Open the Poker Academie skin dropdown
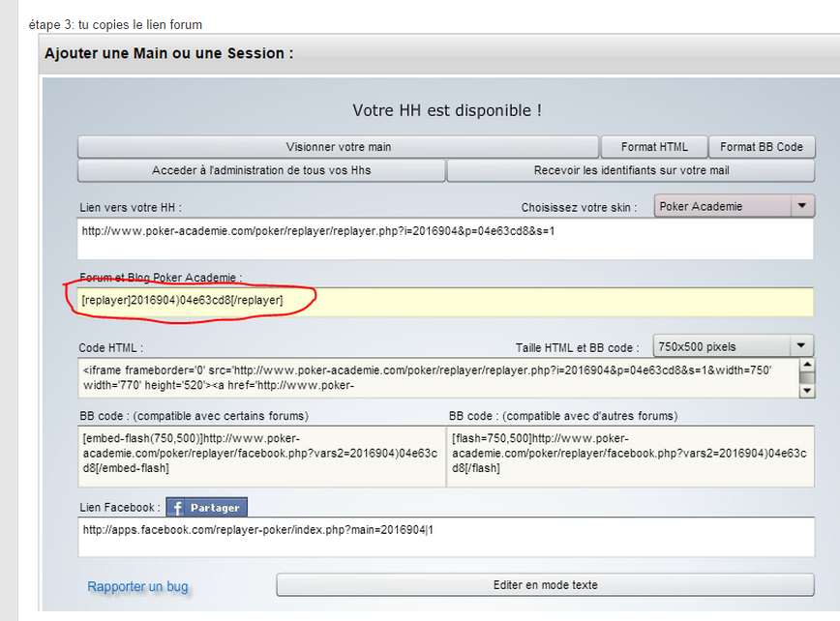Screen dimensions: 840x621 pyautogui.click(x=734, y=206)
